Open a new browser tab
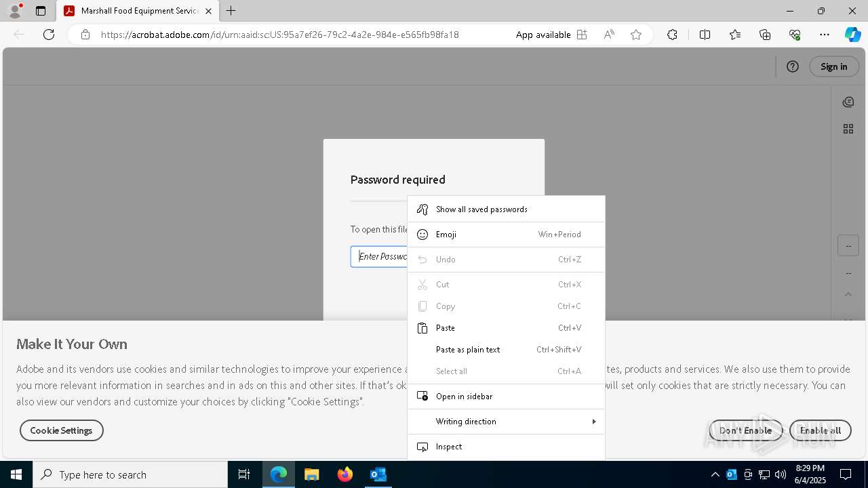This screenshot has width=868, height=488. 231,11
